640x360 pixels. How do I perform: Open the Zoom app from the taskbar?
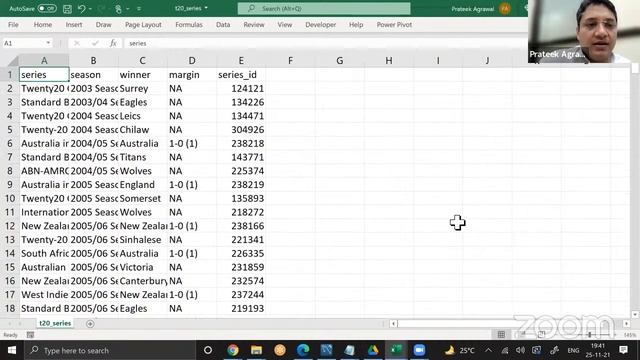click(x=419, y=350)
